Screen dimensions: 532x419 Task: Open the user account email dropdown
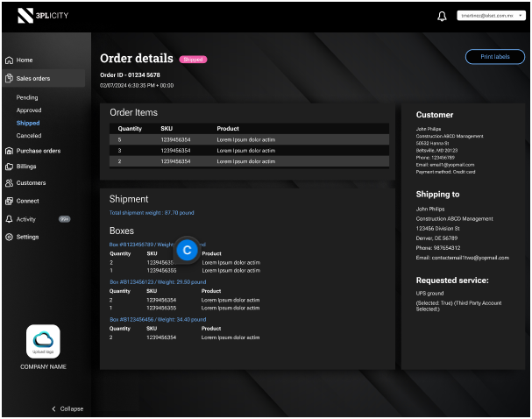491,16
